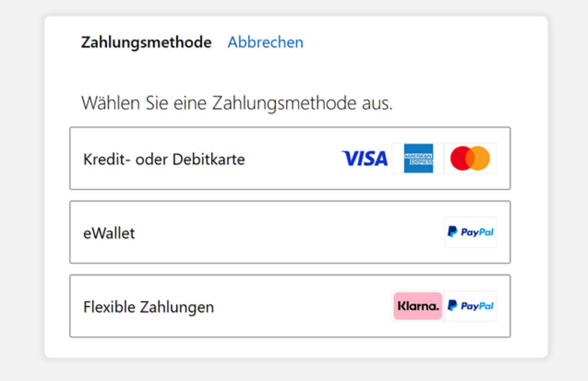Viewport: 588px width, 381px height.
Task: Cancel via the Abbrechen link
Action: [266, 42]
